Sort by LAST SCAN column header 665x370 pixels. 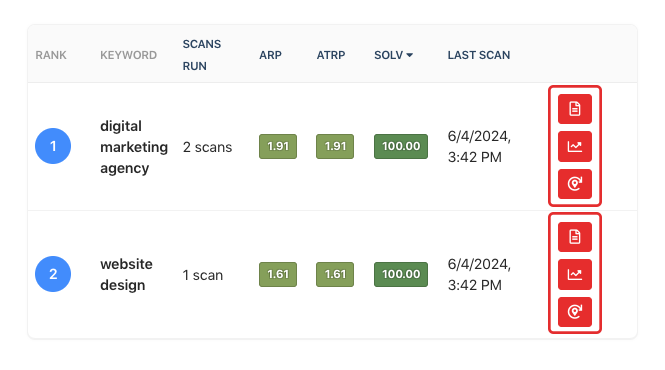[x=479, y=55]
